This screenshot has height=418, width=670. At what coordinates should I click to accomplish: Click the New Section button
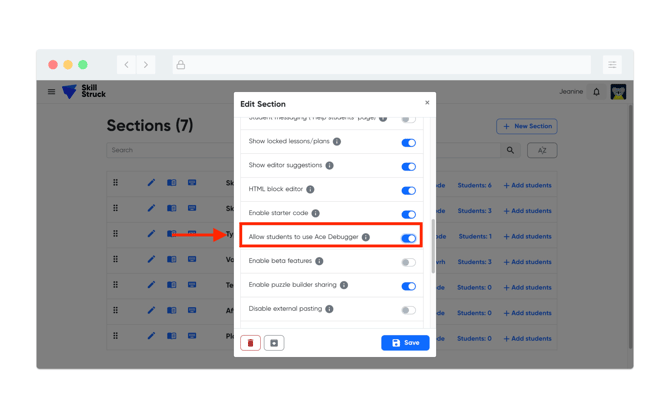click(x=527, y=126)
